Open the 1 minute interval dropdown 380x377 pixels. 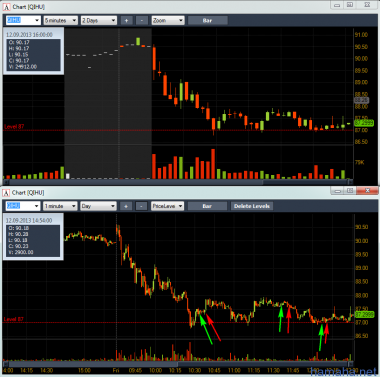(60, 206)
